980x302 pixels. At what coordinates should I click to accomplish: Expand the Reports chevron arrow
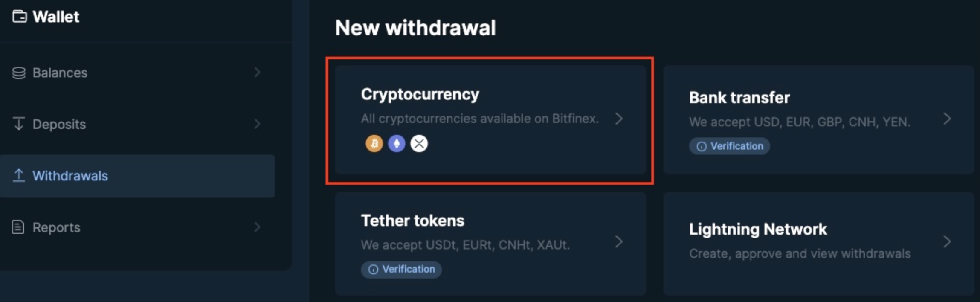click(257, 227)
